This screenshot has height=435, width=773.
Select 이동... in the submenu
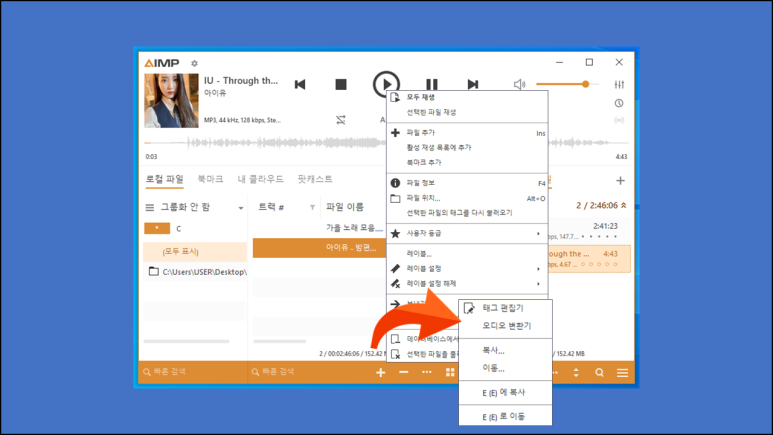point(505,368)
